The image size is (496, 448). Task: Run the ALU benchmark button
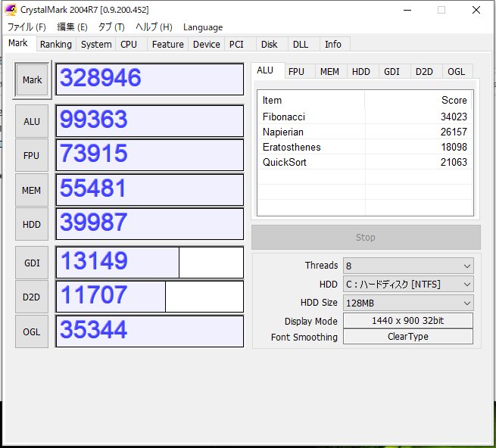[x=32, y=121]
